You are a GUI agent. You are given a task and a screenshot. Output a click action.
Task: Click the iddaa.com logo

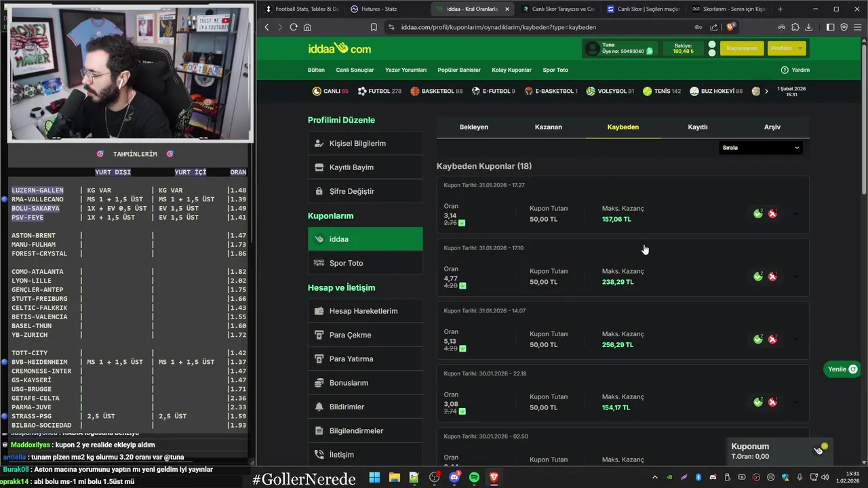pyautogui.click(x=339, y=49)
